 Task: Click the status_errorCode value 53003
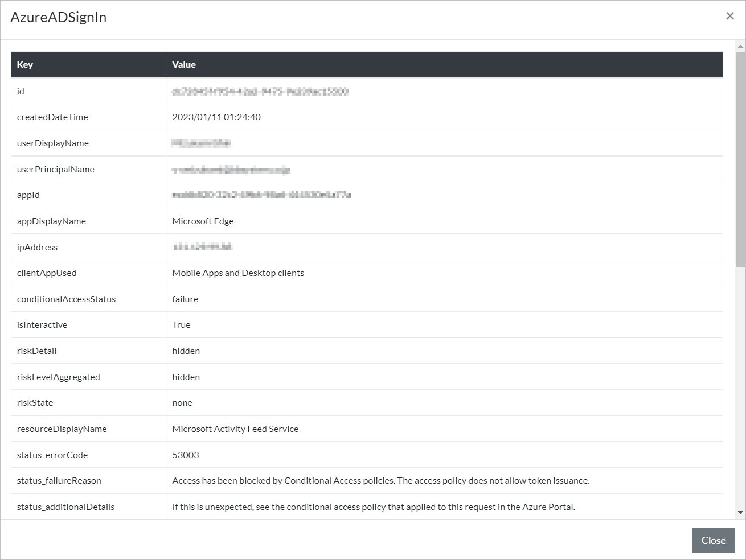pos(186,455)
